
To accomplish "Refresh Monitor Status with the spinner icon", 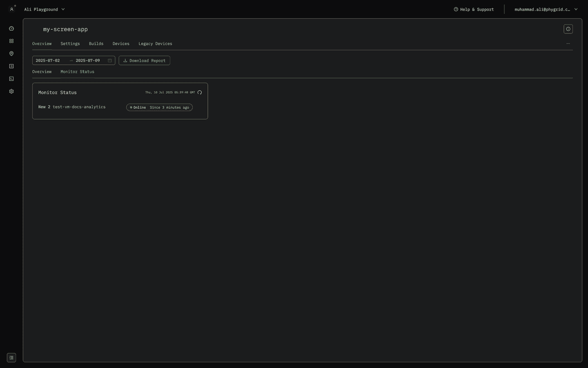I will point(199,92).
